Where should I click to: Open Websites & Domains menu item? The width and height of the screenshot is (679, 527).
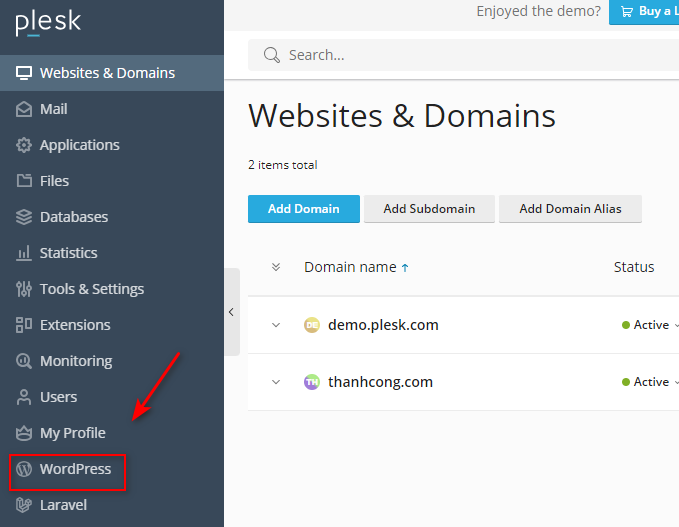pyautogui.click(x=112, y=73)
